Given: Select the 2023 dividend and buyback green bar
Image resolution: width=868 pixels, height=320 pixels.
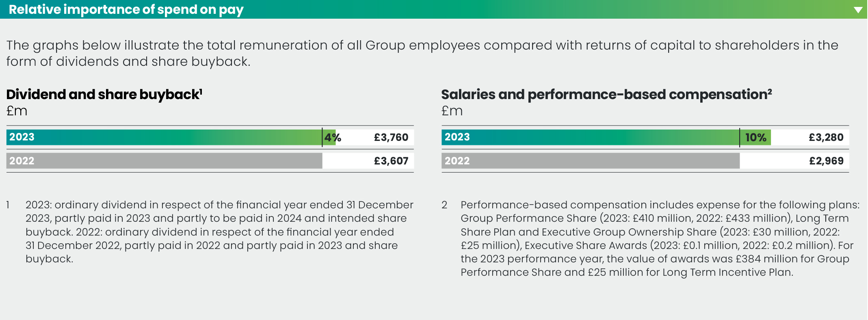Looking at the screenshot, I should pyautogui.click(x=162, y=137).
